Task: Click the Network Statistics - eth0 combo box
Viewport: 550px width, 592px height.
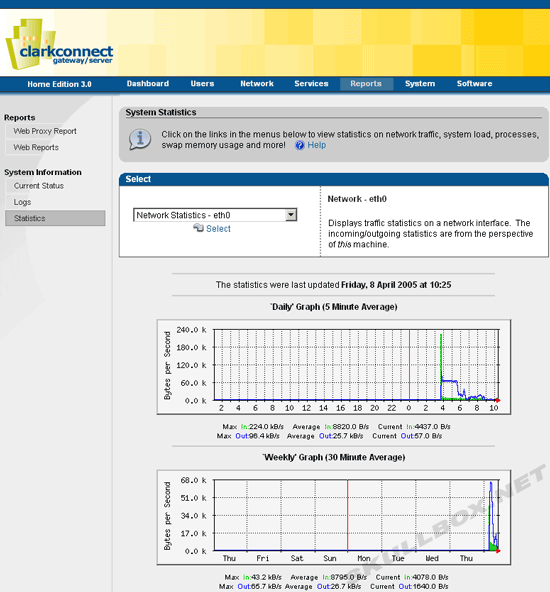Action: [215, 215]
